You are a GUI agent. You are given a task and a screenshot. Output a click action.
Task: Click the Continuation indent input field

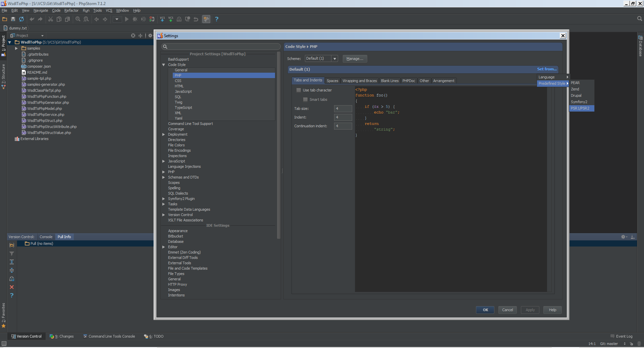click(x=343, y=126)
